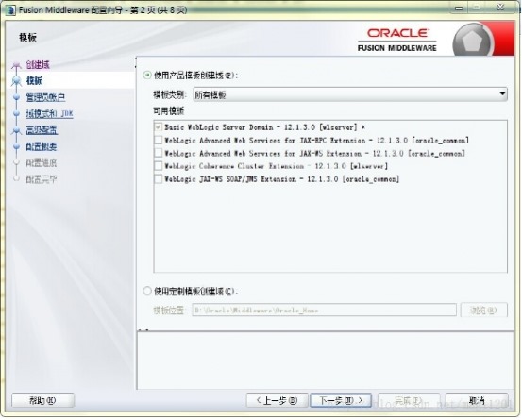Screen dimensions: 522x420
Task: Check WebLogic Advanced Web Services JAX-WS Extension
Action: (x=159, y=153)
